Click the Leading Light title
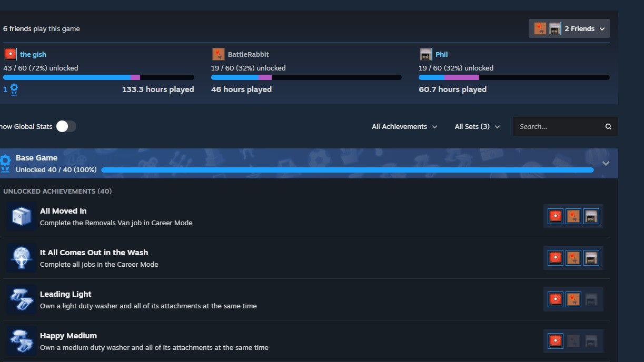Screen dimensions: 644x362 [x=66, y=294]
